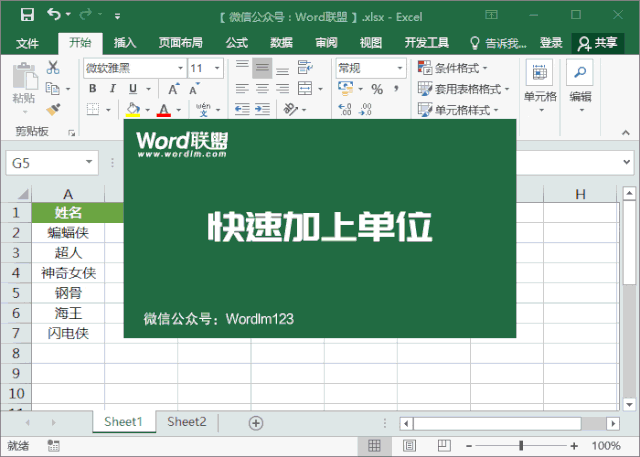This screenshot has height=457, width=640.
Task: Click the Copy icon in clipboard group
Action: click(x=53, y=89)
